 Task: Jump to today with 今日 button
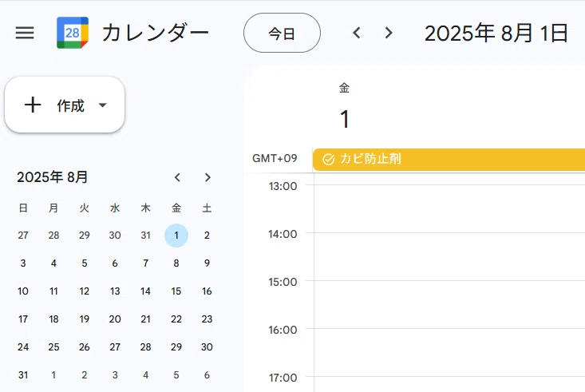[282, 33]
